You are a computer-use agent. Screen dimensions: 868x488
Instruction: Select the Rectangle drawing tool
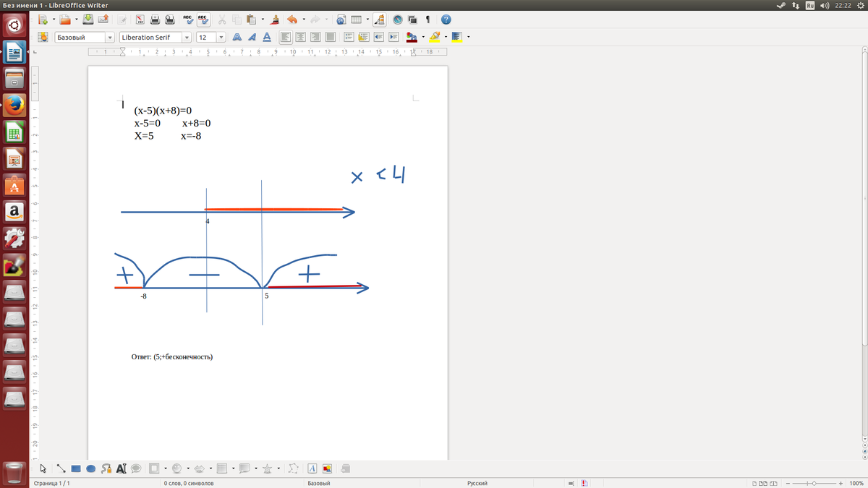pyautogui.click(x=75, y=468)
